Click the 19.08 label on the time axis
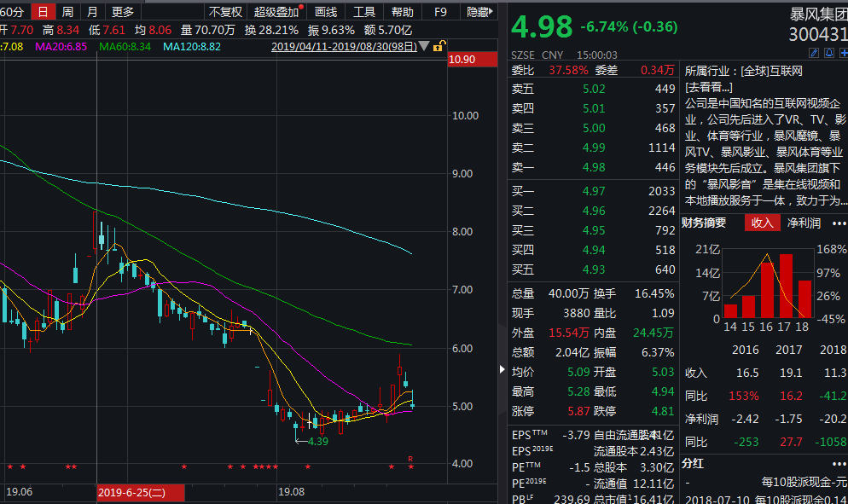Screen dimensions: 848x504 pos(291,492)
